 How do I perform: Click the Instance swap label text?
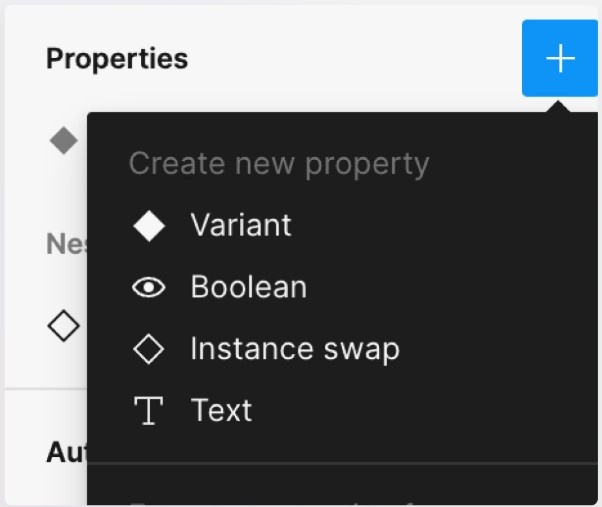(295, 349)
